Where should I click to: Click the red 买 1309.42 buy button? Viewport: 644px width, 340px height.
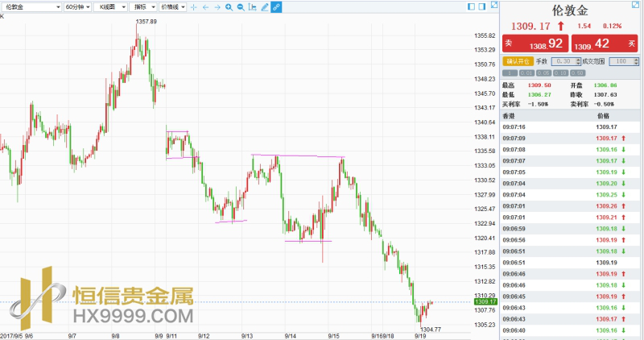pyautogui.click(x=605, y=44)
